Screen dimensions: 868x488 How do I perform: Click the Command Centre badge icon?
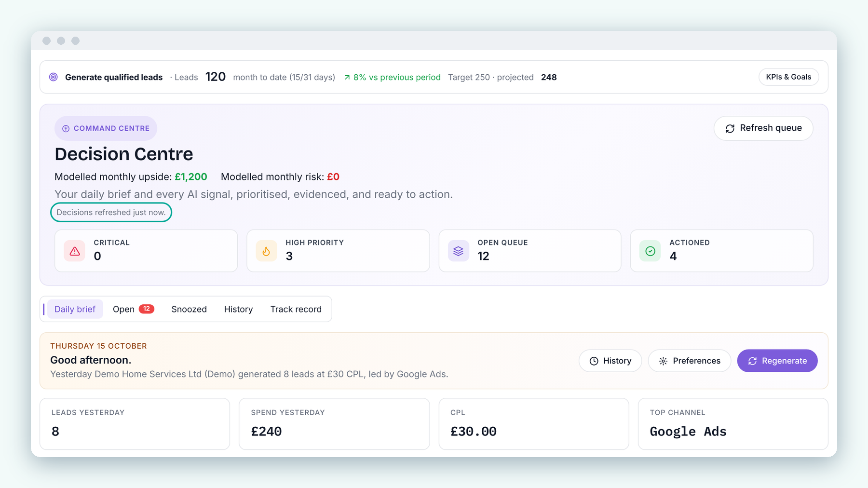tap(66, 129)
